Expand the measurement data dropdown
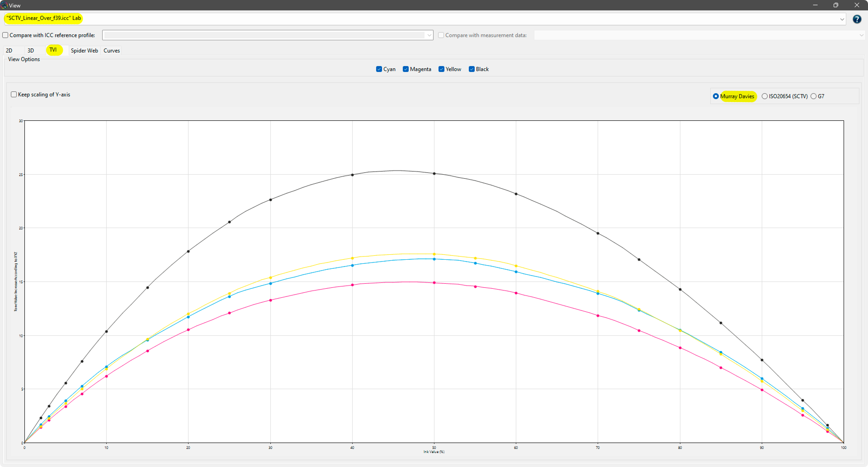This screenshot has width=868, height=467. pos(861,35)
